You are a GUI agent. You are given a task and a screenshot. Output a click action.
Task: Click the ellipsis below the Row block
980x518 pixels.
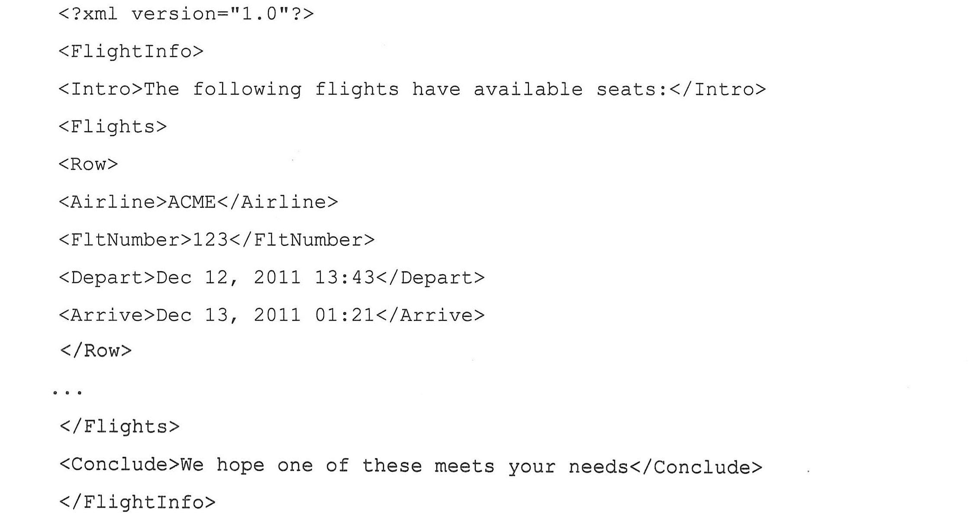[67, 393]
